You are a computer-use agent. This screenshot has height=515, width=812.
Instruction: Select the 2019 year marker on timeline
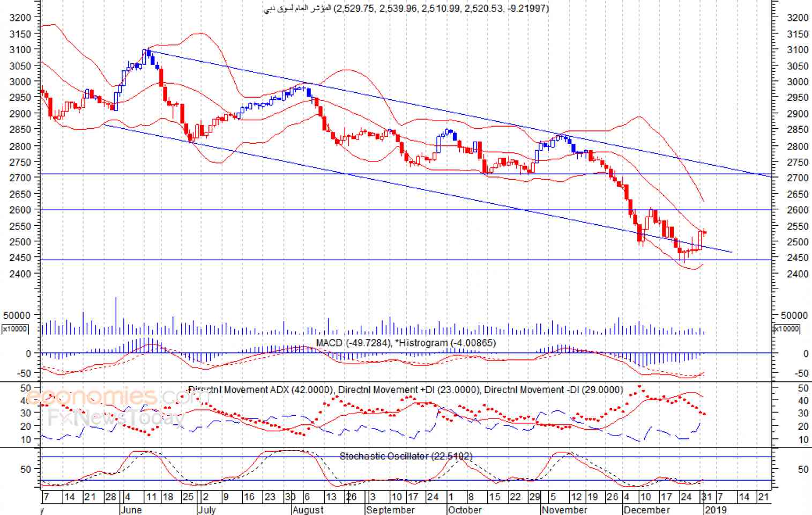tap(715, 510)
